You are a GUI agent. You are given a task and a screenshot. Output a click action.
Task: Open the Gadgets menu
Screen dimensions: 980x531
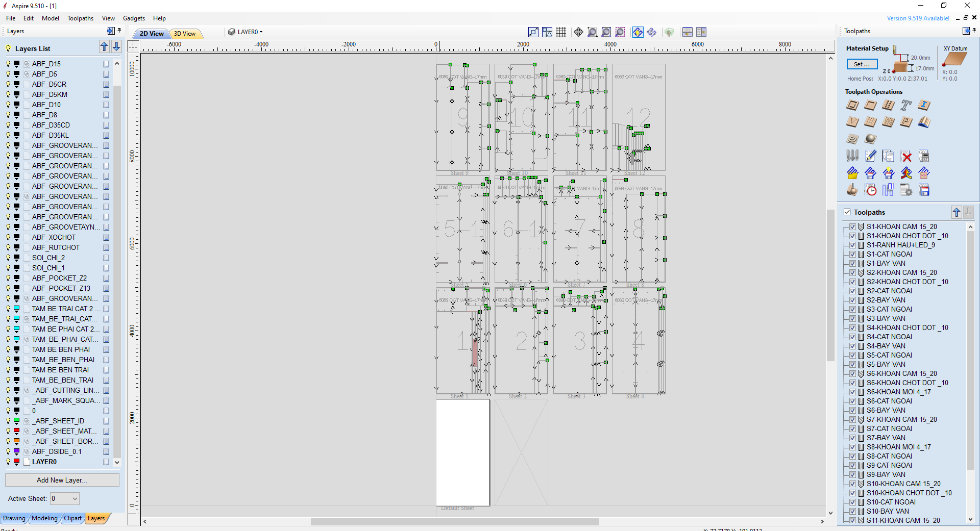pos(134,18)
